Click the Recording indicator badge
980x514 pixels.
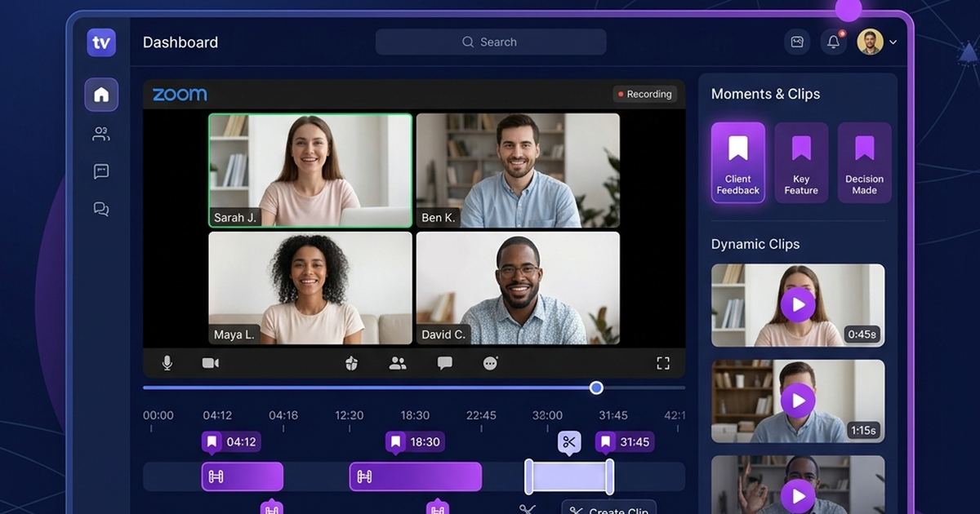[645, 94]
